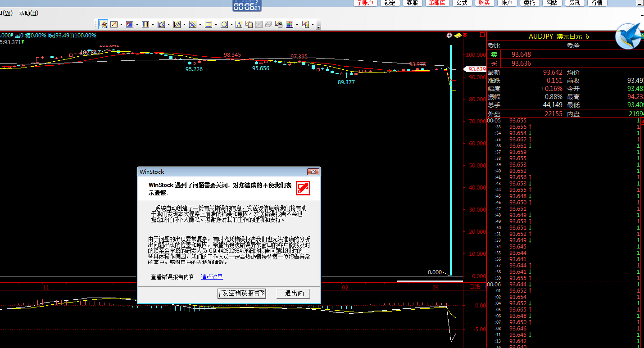This screenshot has width=644, height=348.
Task: Open the 策略库 tab button
Action: [437, 3]
